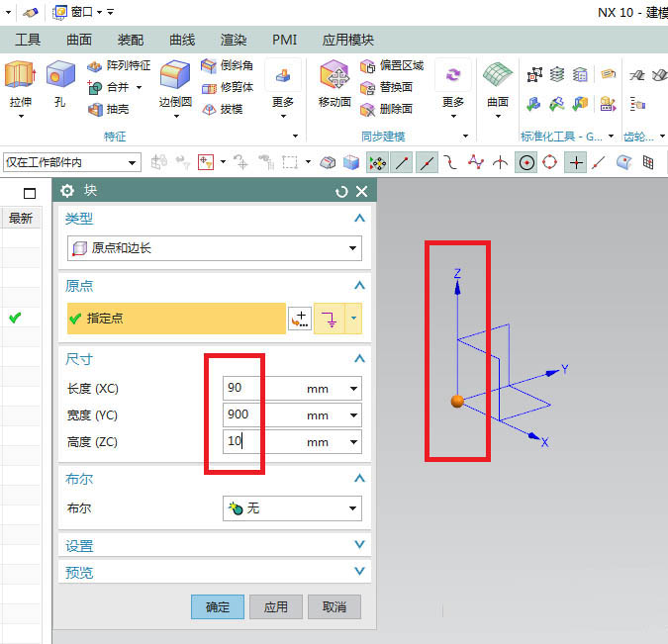
Task: Toggle the quadrant point snap icon
Action: pyautogui.click(x=550, y=162)
